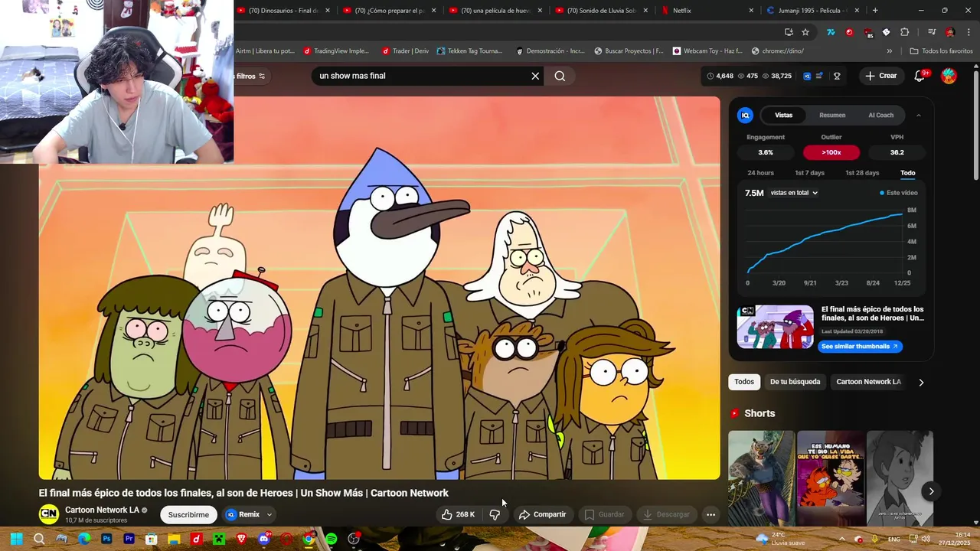
Task: Click the >100x Outlier badge
Action: tap(831, 152)
